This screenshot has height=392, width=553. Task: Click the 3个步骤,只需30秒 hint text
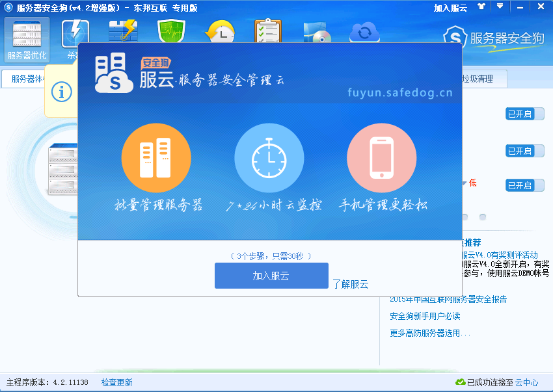pyautogui.click(x=271, y=256)
